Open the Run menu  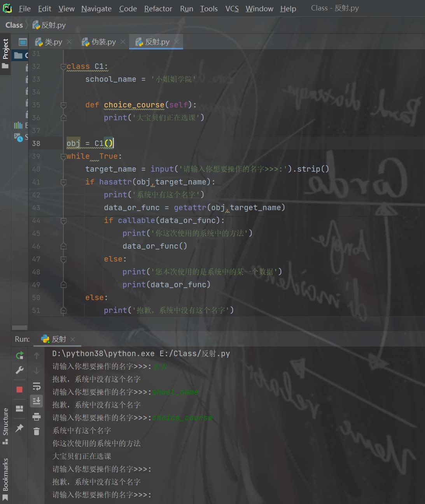click(187, 9)
